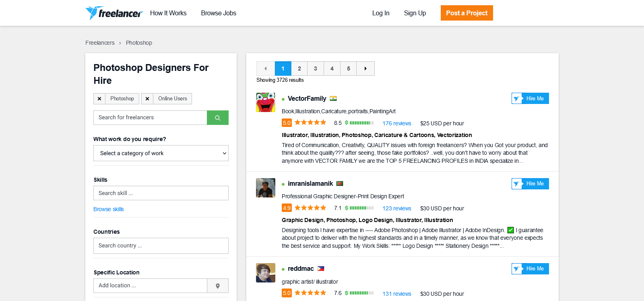Image resolution: width=644 pixels, height=301 pixels.
Task: Jump to results page 5
Action: (x=349, y=69)
